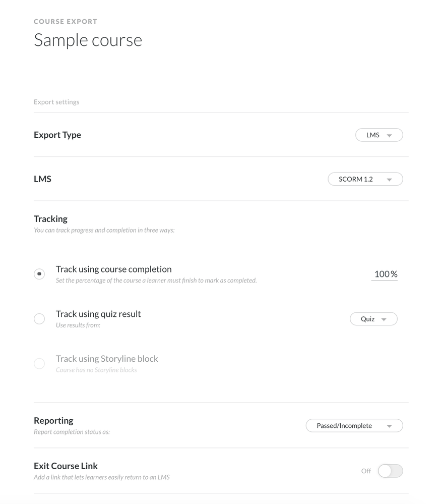Click the caret arrow in the Export Type dropdown

point(389,136)
